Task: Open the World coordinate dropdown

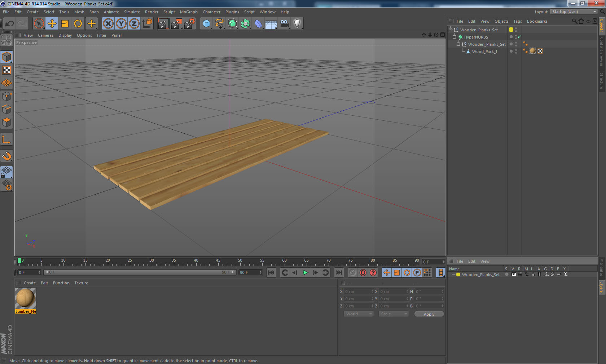Action: pos(359,314)
